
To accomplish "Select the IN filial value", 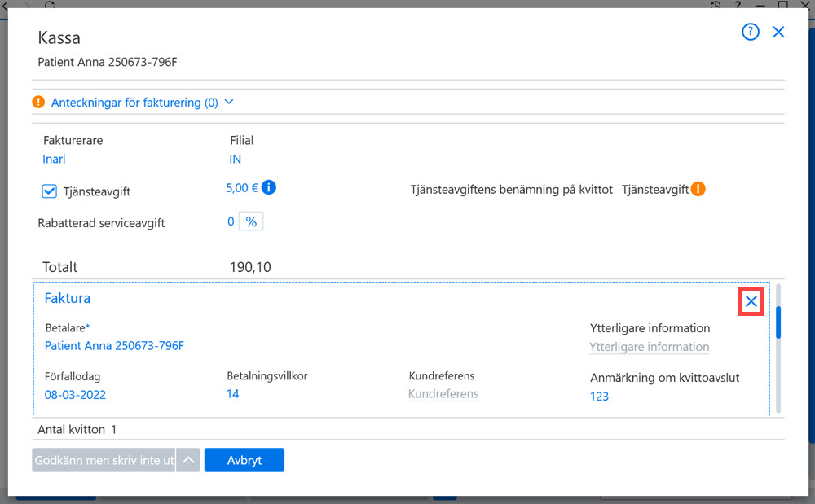I will point(235,159).
